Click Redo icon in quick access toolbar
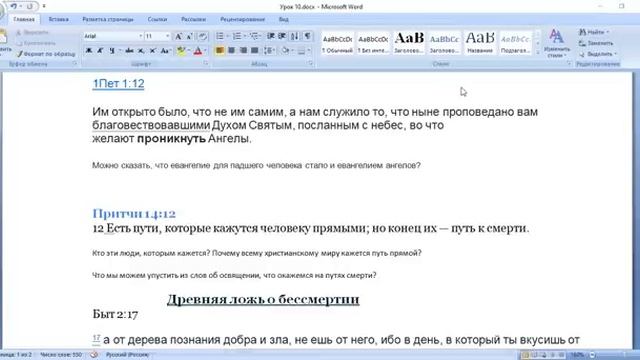Screen dimensions: 640x360 click(30, 6)
